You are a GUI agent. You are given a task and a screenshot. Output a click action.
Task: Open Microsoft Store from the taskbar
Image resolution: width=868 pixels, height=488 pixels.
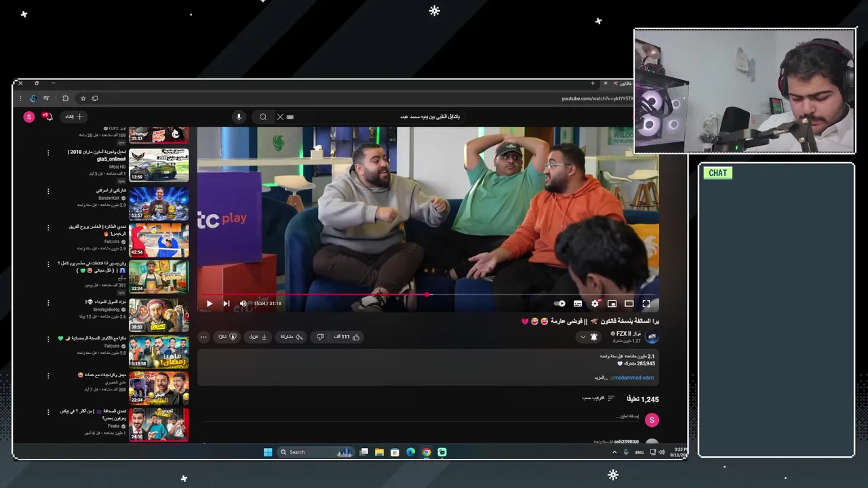click(395, 452)
